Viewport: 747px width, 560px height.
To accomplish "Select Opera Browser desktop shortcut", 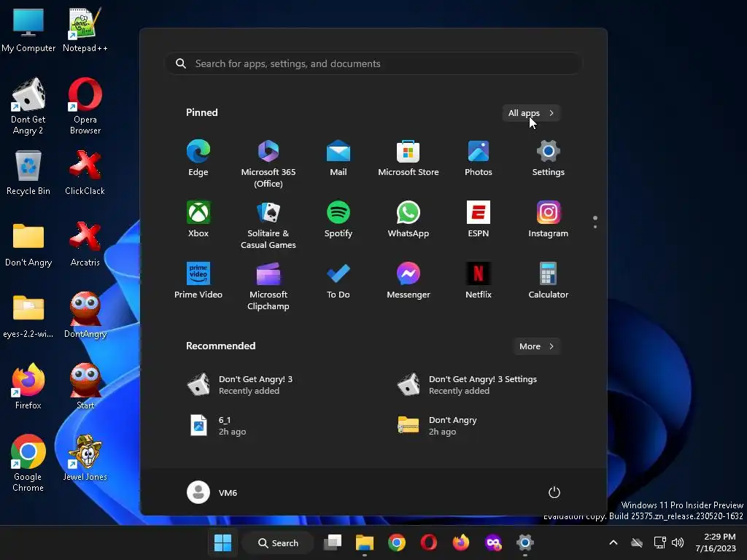I will pos(85,106).
